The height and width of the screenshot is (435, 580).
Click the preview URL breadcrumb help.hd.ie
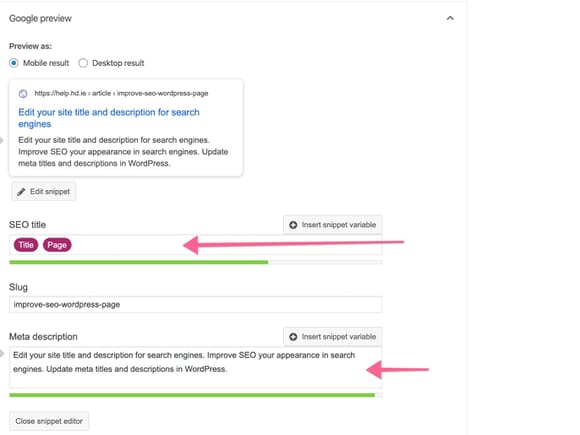click(60, 93)
